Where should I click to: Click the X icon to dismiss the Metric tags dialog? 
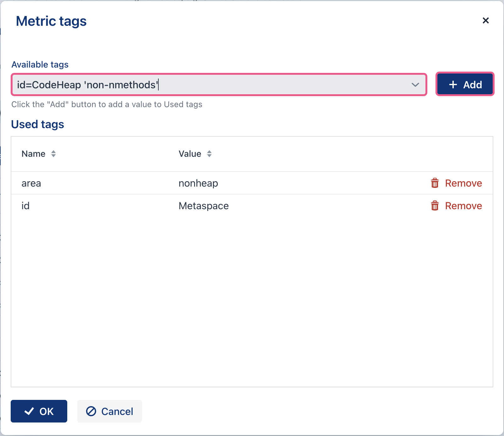486,20
